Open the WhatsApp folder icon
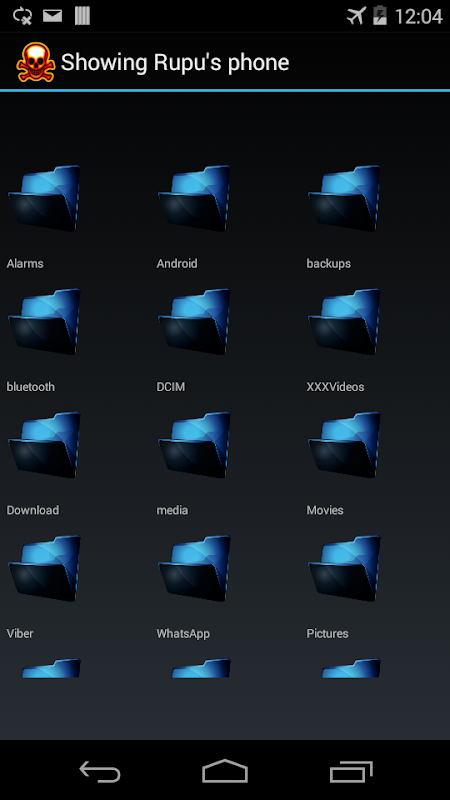This screenshot has width=450, height=800. click(x=194, y=568)
